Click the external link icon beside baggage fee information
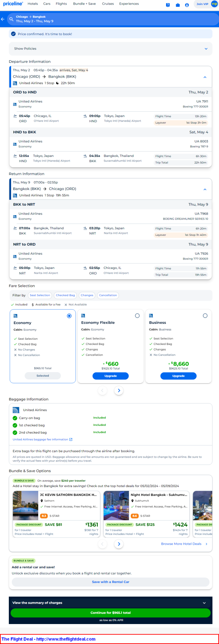 71,439
